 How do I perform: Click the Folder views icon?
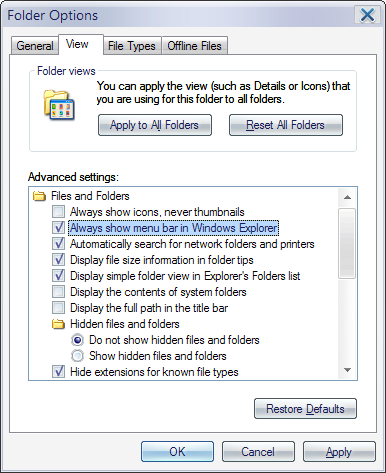pos(59,105)
